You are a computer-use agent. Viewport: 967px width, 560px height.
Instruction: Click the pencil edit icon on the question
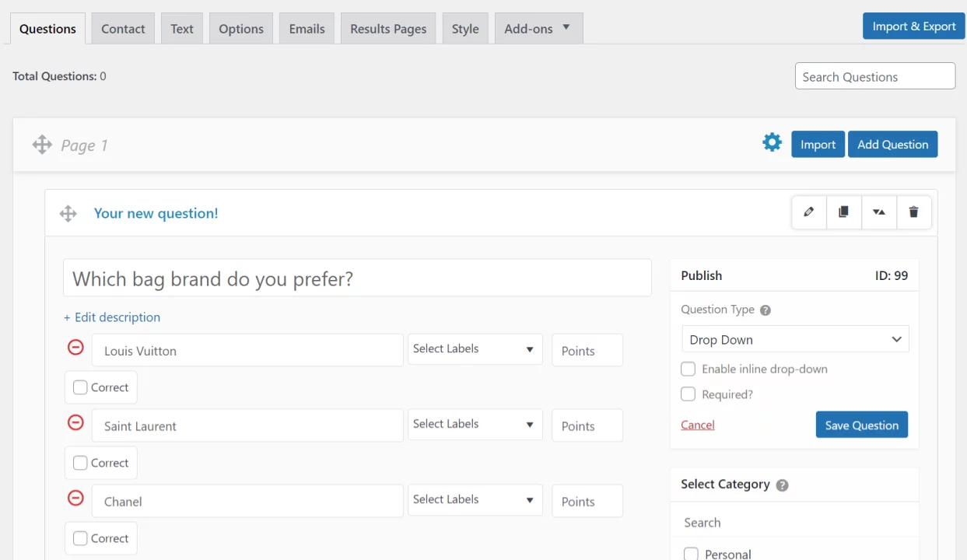808,212
